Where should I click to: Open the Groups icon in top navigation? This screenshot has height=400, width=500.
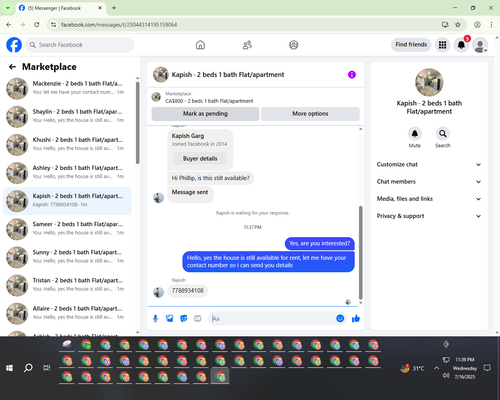(294, 45)
